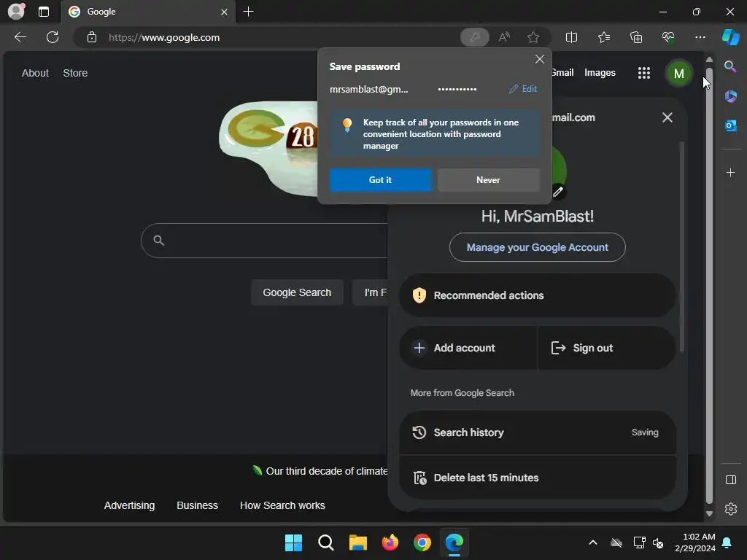
Task: Click Add account
Action: [468, 348]
